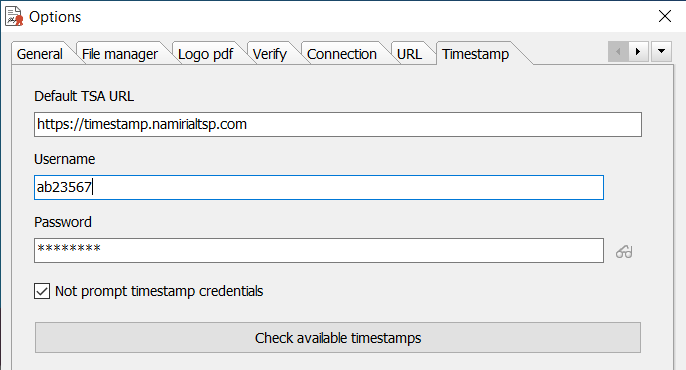The width and height of the screenshot is (686, 370).
Task: Open the tab list dropdown arrow
Action: coord(662,52)
